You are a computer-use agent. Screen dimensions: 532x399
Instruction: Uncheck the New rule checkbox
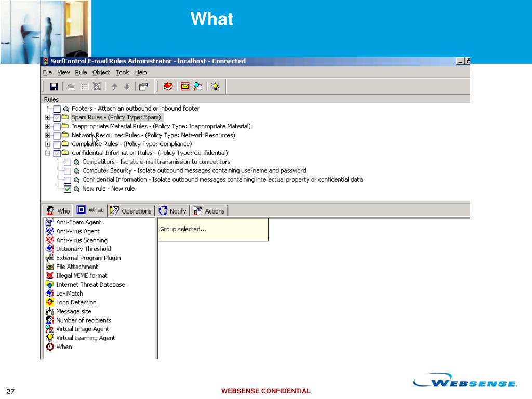pyautogui.click(x=68, y=189)
